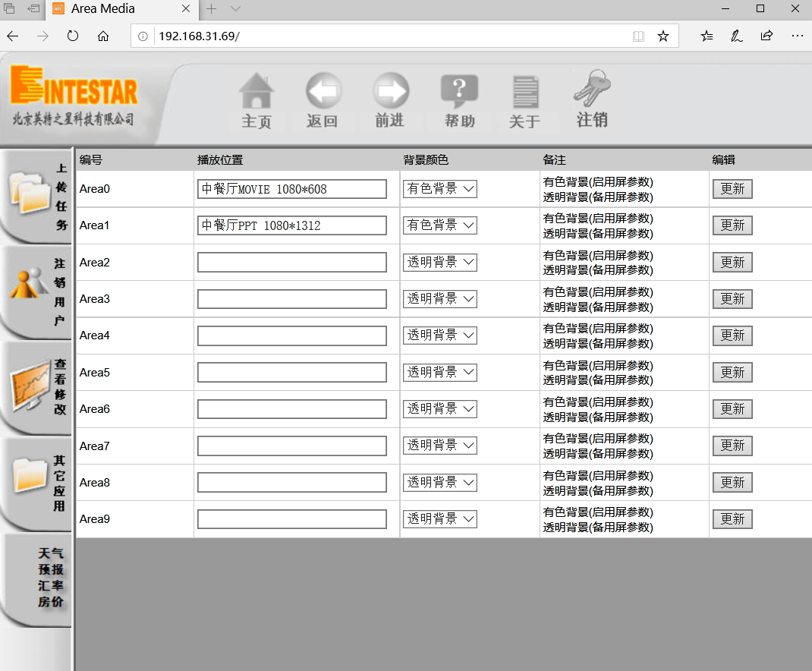812x671 pixels.
Task: Open the Area2 背景颜色 dropdown
Action: pyautogui.click(x=439, y=263)
